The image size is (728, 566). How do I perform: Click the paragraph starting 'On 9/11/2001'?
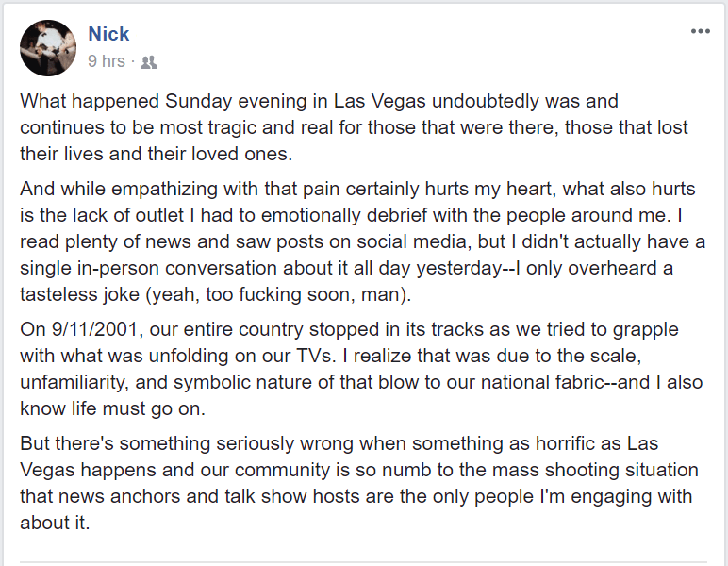point(361,369)
